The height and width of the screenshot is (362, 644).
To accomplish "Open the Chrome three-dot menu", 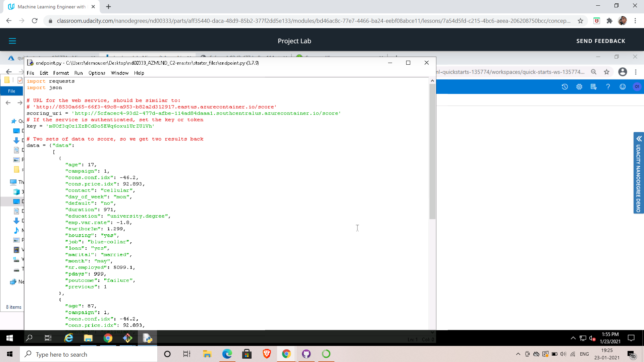I will (635, 21).
